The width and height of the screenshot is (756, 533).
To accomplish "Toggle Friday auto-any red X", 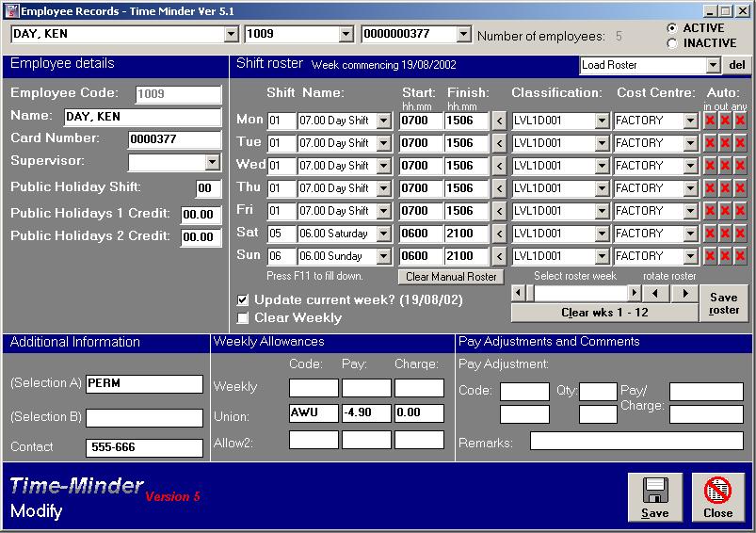I will (x=740, y=211).
